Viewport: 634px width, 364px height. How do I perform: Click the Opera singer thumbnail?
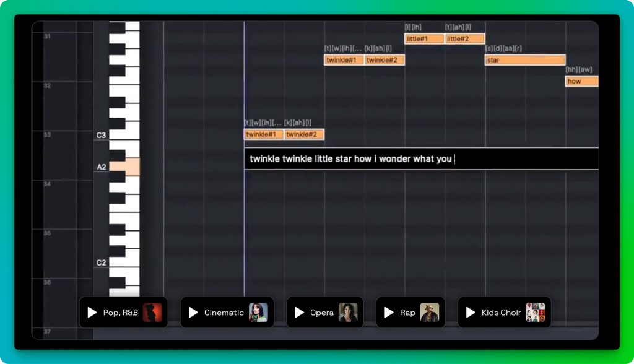(x=348, y=313)
